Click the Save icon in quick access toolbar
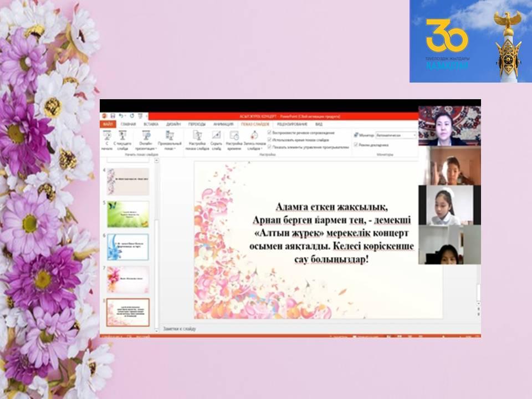 [x=112, y=116]
